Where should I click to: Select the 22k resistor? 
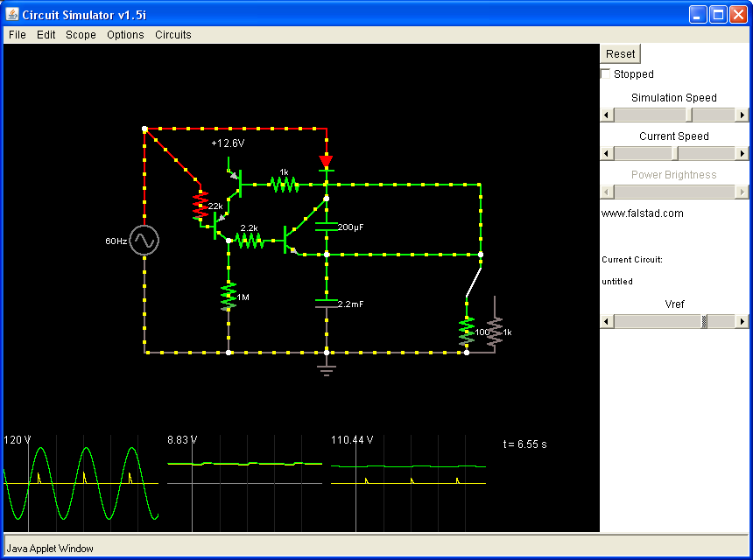(x=201, y=205)
